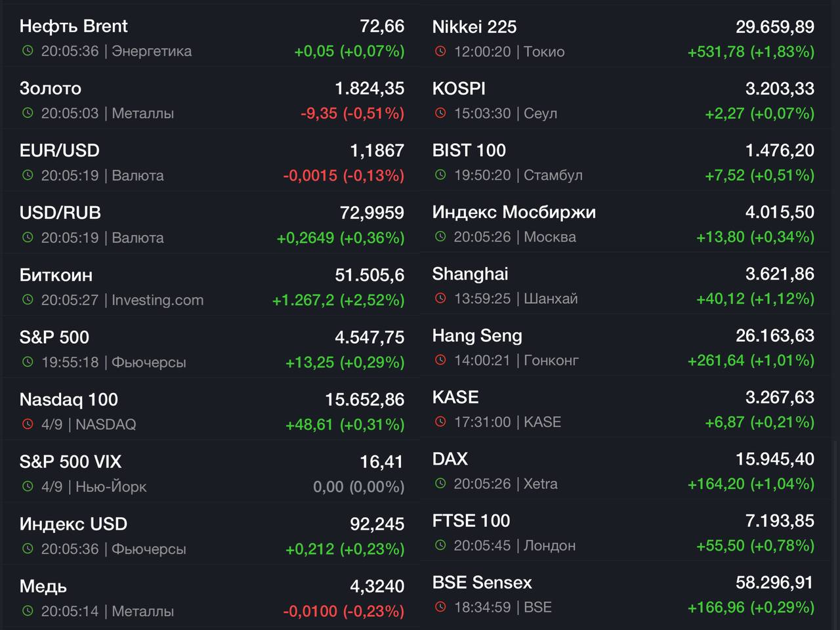Click the gold change -9,35 (-0,51%)

[352, 114]
